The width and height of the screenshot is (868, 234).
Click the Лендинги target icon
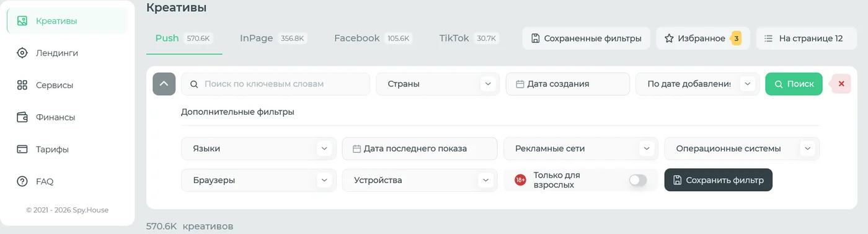click(x=22, y=53)
